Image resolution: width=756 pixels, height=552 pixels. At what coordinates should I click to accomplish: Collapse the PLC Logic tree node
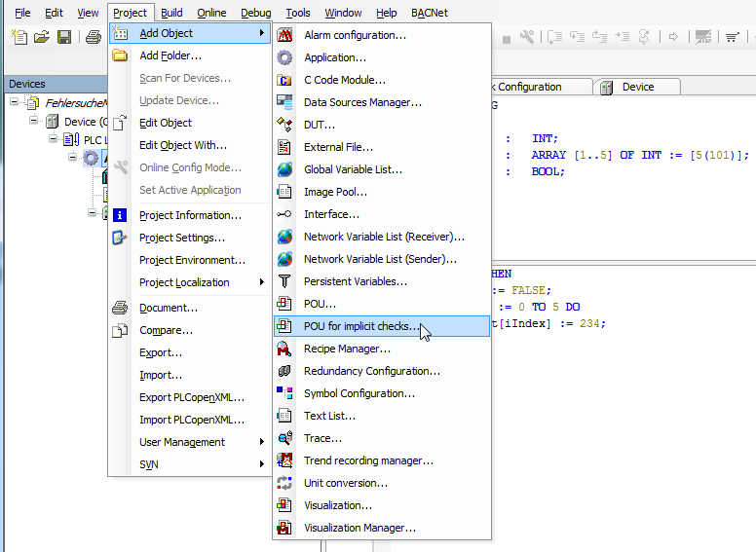point(55,140)
